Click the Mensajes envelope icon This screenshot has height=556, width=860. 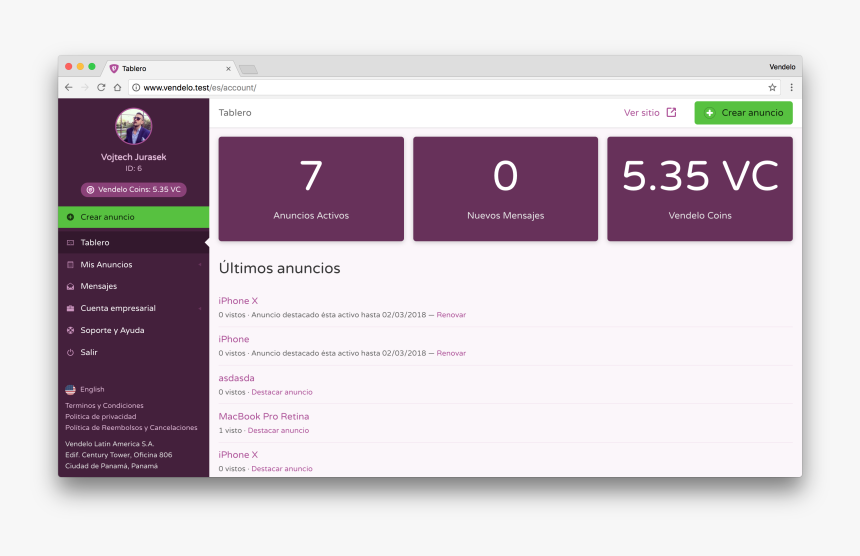70,286
